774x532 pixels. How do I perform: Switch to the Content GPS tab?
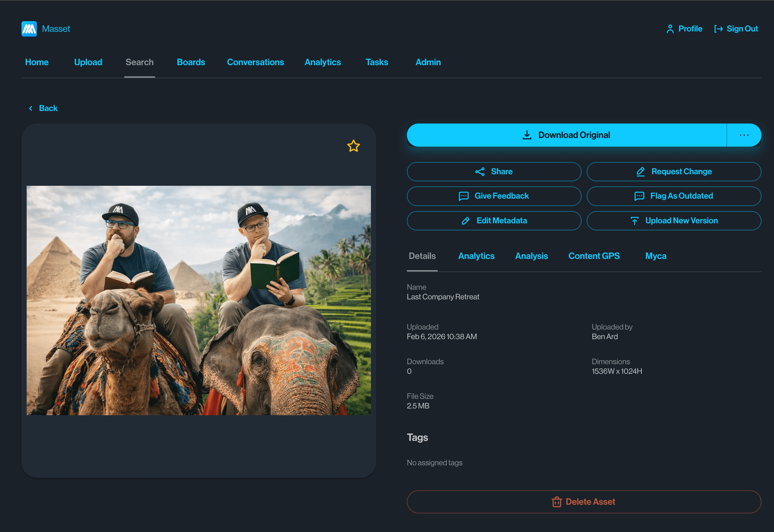click(x=594, y=256)
